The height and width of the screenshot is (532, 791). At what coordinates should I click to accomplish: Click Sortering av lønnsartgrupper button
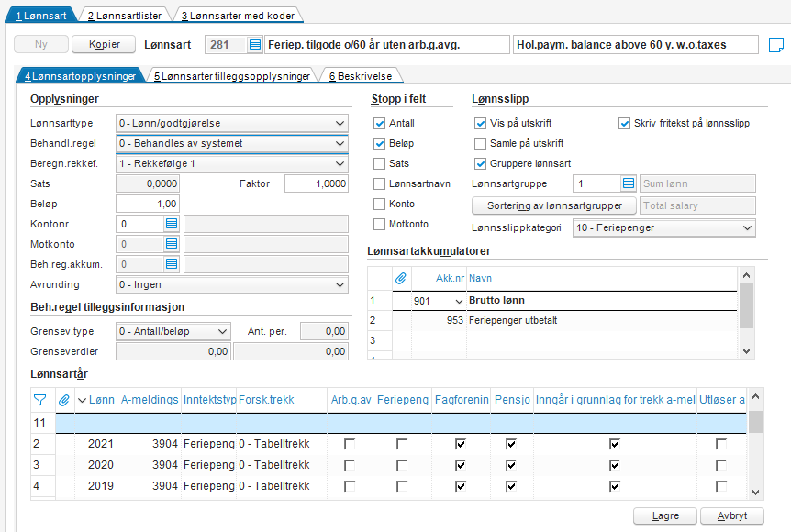point(554,205)
